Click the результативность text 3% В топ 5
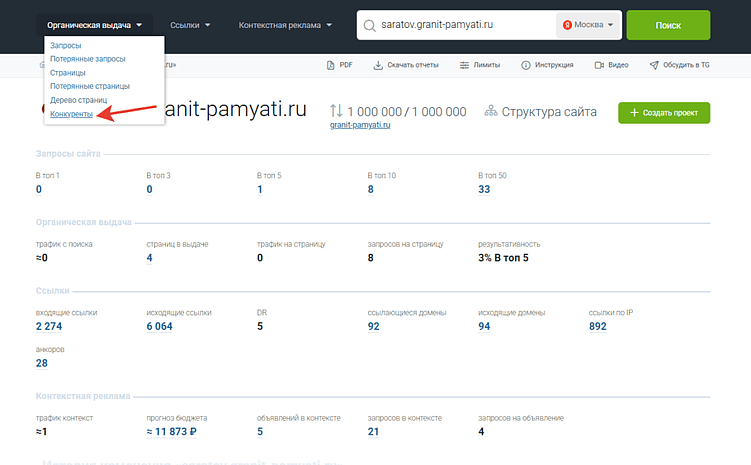Screen dimensions: 751x465 503,258
